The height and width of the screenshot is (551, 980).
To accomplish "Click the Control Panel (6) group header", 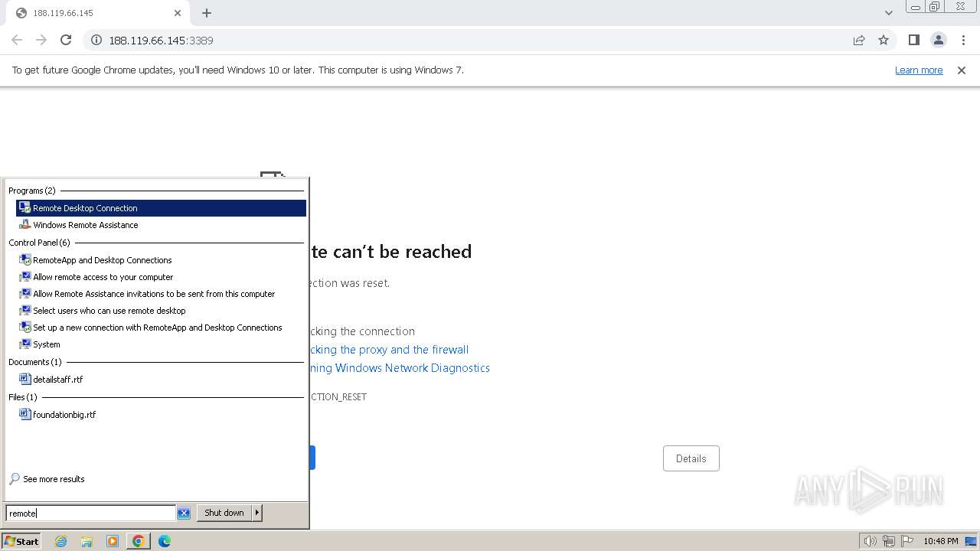I will coord(39,243).
